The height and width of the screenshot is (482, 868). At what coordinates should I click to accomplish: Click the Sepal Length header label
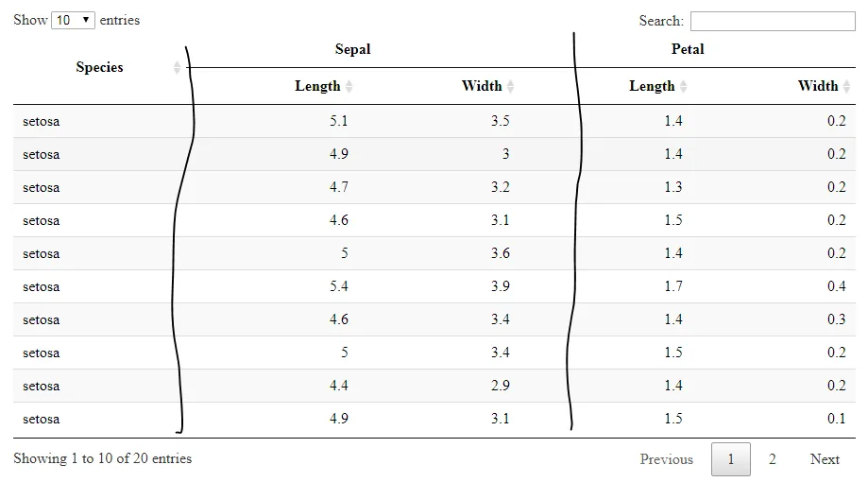(317, 86)
